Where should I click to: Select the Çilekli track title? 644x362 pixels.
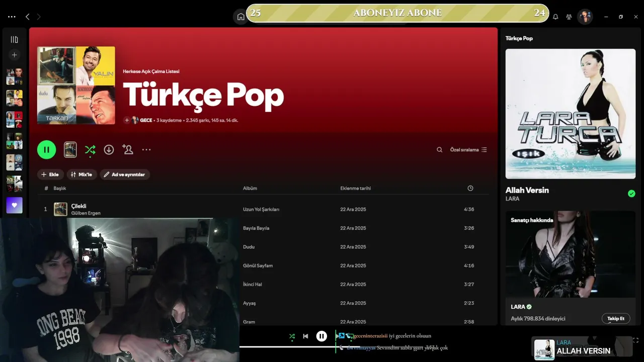point(78,206)
